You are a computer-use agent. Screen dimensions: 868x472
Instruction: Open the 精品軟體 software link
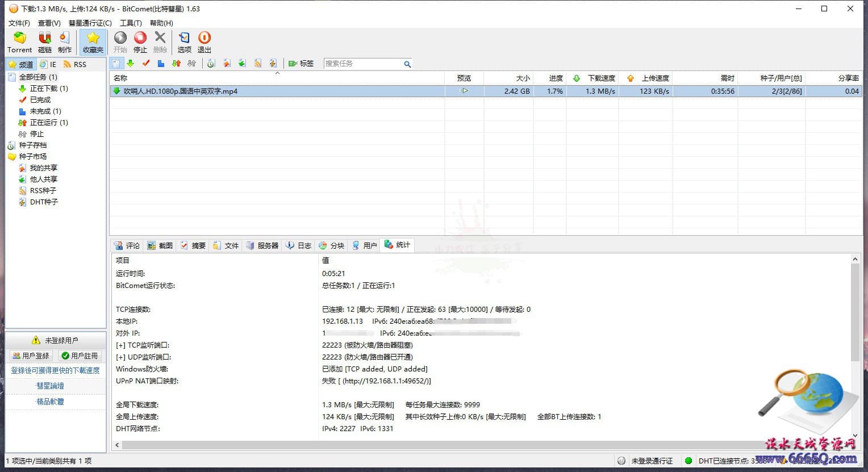(x=50, y=402)
